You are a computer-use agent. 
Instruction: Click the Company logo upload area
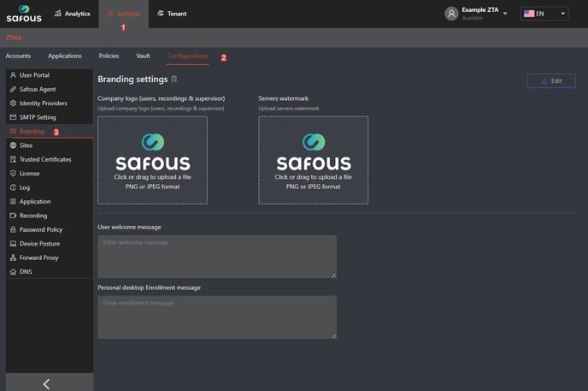152,160
